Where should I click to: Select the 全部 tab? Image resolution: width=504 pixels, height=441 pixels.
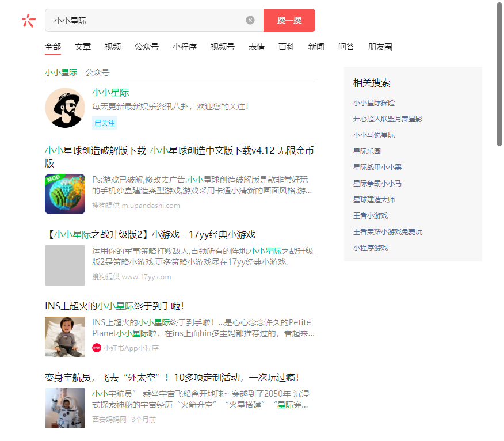(x=53, y=47)
